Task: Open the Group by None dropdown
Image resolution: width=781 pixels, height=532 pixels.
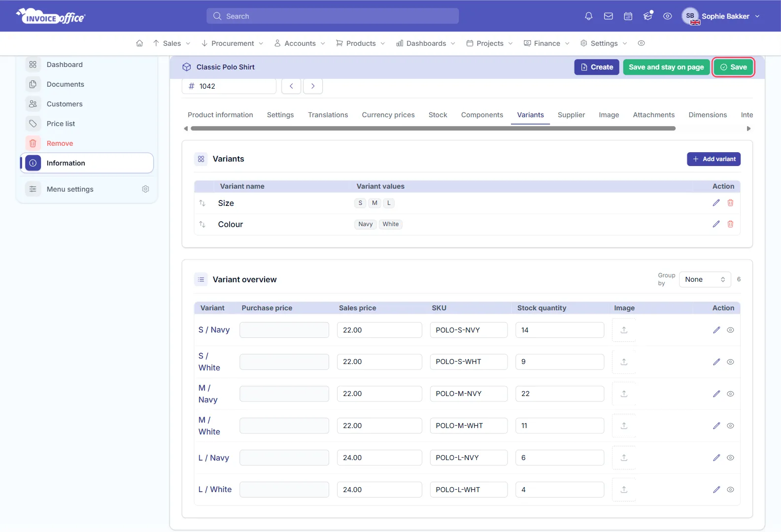Action: coord(705,279)
